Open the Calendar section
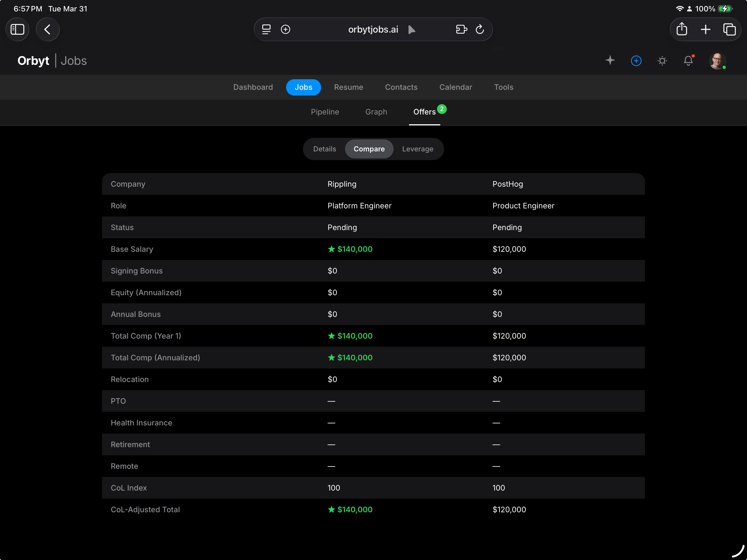 (455, 87)
